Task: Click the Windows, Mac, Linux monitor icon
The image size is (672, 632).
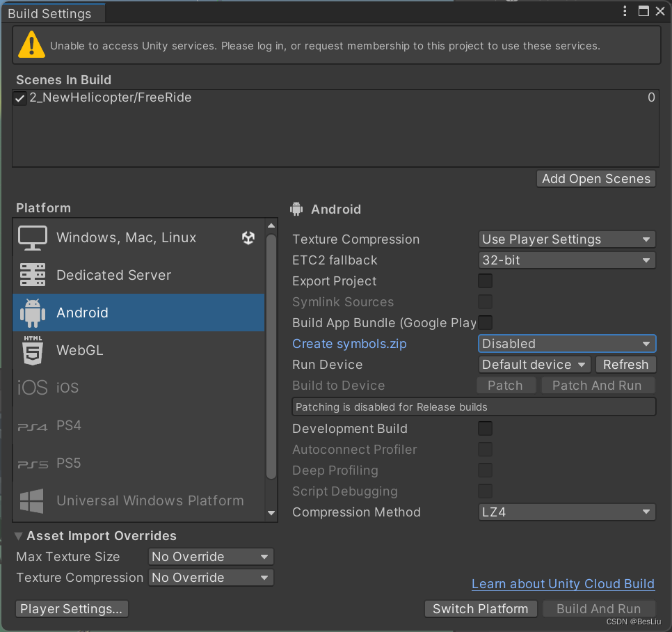Action: (33, 237)
